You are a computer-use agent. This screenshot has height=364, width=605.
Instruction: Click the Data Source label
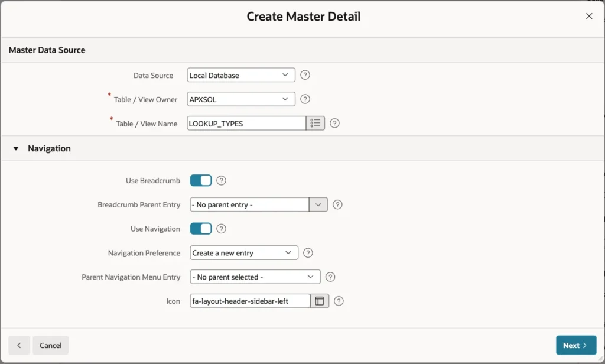pyautogui.click(x=153, y=75)
